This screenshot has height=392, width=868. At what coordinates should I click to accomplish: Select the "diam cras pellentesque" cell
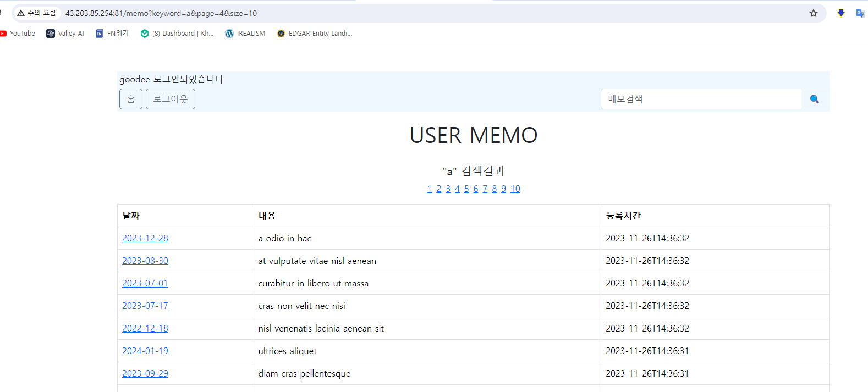pyautogui.click(x=427, y=373)
